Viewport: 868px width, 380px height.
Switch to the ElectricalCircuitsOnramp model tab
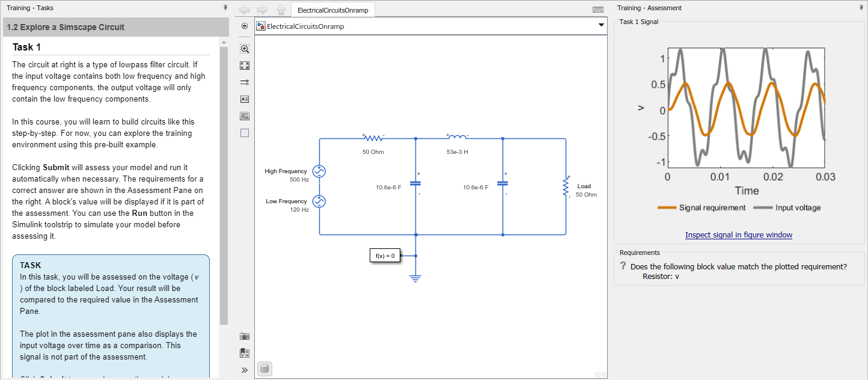[x=332, y=10]
